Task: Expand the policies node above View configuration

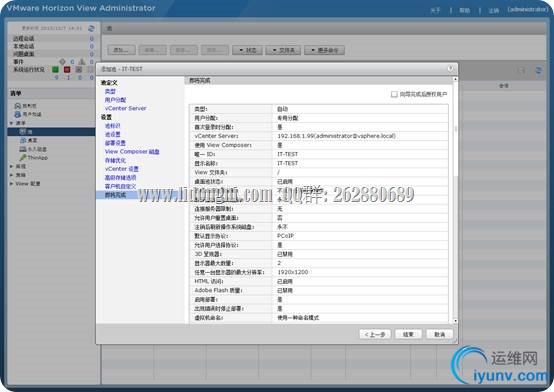Action: pos(12,175)
